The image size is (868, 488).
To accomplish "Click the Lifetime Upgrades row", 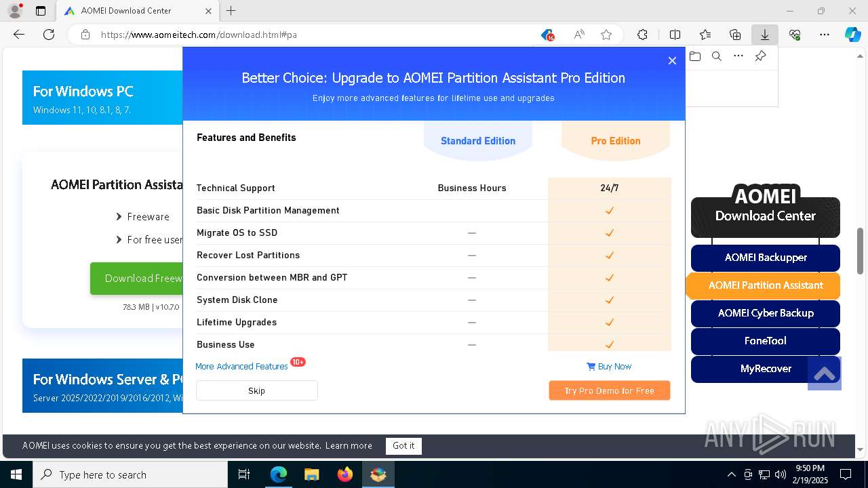I will [433, 322].
